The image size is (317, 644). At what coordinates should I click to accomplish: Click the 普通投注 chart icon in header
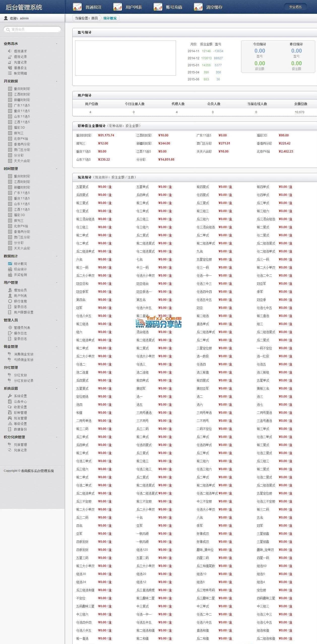coord(77,7)
